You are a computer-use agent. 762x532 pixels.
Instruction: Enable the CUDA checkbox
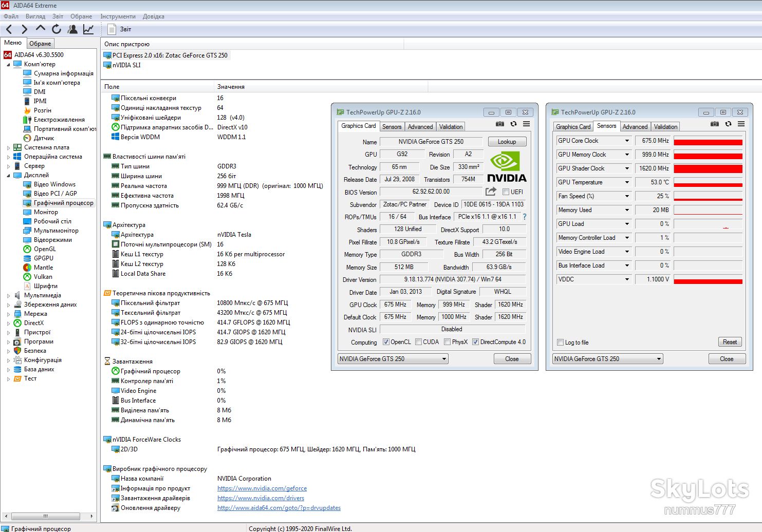tap(419, 342)
